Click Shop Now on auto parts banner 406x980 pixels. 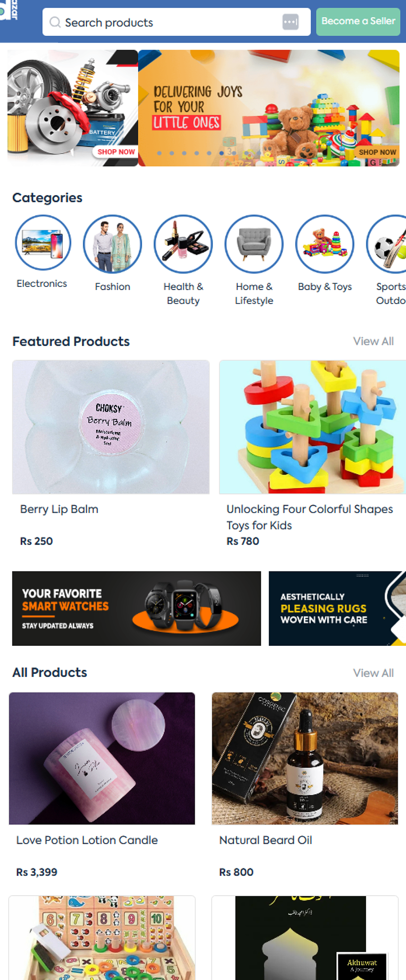116,152
